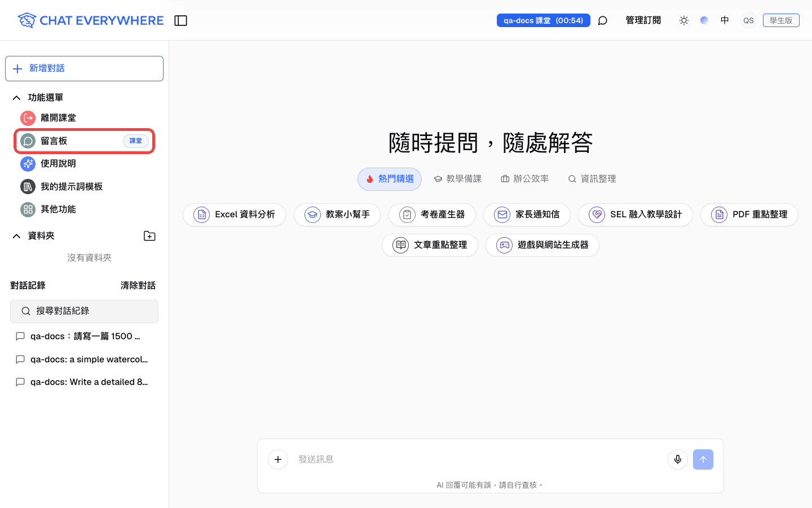Choose Excel 資料分析 prompt
812x508 pixels.
pos(234,214)
